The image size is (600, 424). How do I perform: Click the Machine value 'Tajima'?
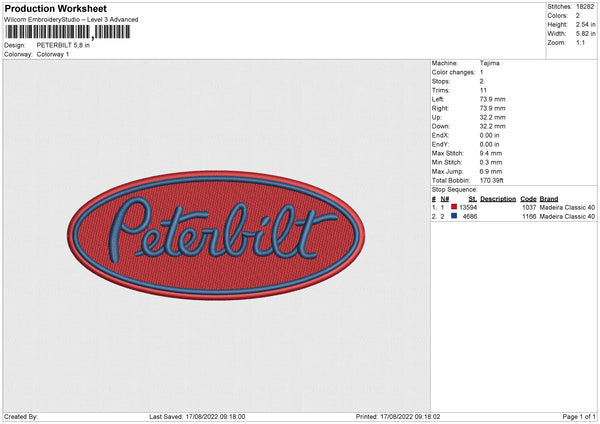pyautogui.click(x=489, y=63)
